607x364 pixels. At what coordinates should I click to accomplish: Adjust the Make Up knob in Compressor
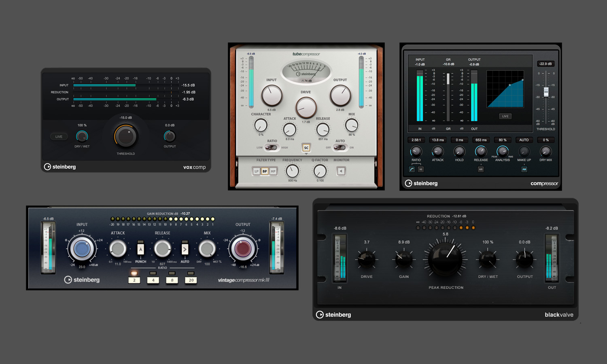[x=524, y=152]
